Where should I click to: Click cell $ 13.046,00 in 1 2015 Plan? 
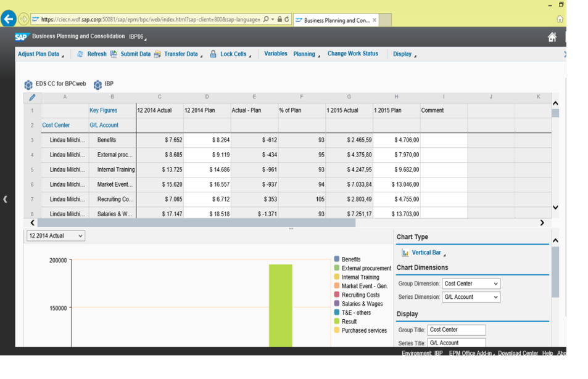[396, 184]
